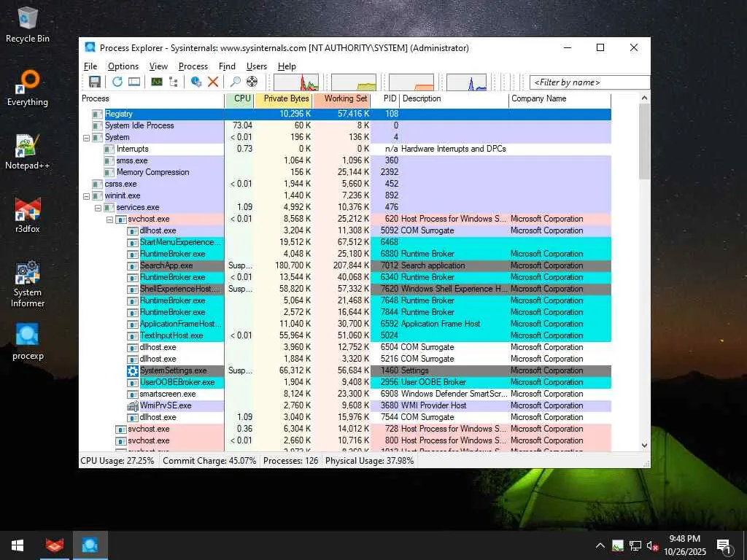Open the File menu
The width and height of the screenshot is (747, 560).
(x=90, y=66)
